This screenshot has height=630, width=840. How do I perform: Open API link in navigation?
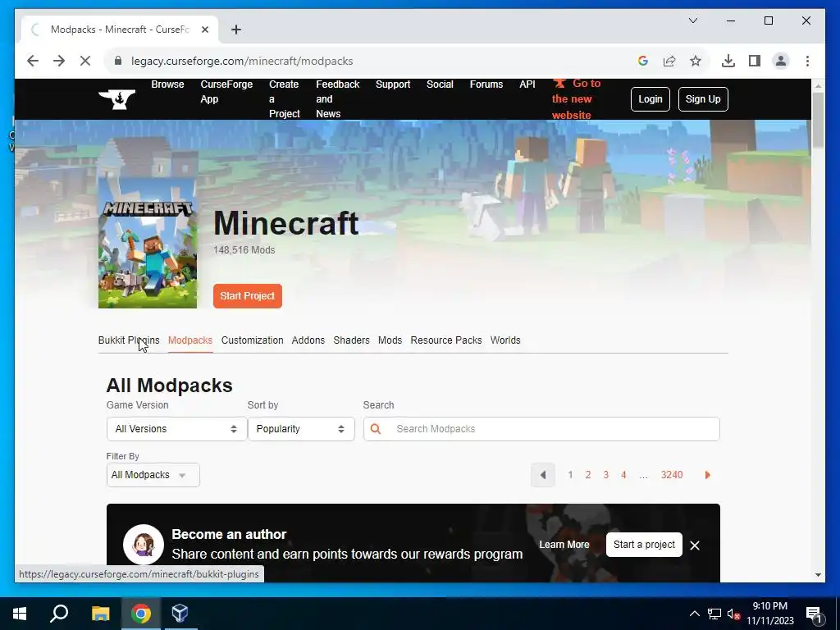point(527,84)
